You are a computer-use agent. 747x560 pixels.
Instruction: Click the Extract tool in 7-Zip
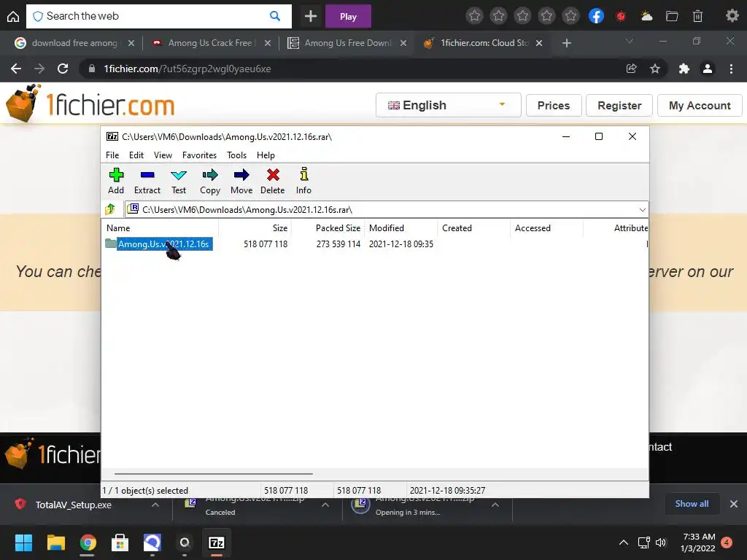[147, 182]
